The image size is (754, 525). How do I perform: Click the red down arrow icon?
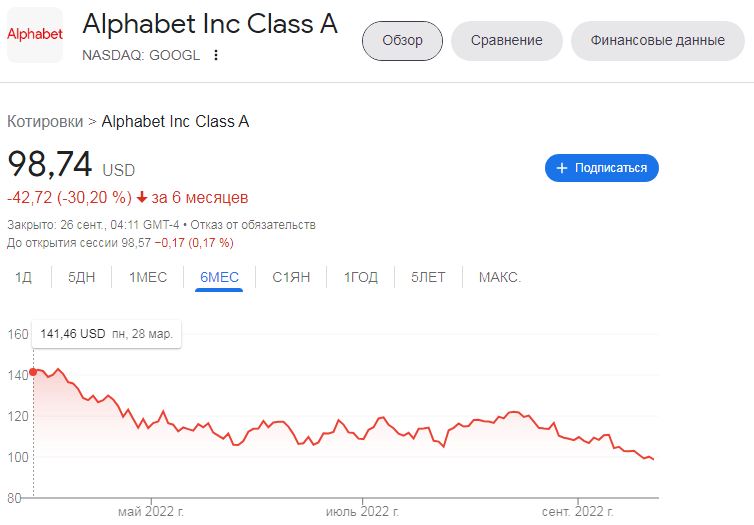click(x=141, y=197)
